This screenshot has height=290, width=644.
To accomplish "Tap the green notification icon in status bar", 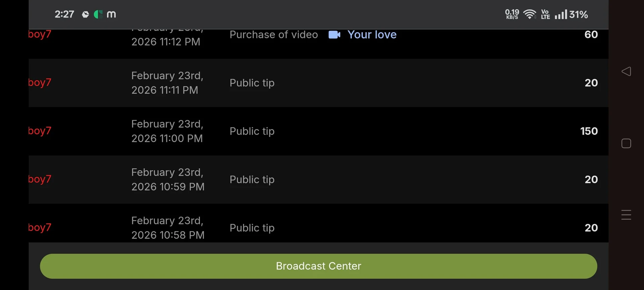I will point(98,14).
